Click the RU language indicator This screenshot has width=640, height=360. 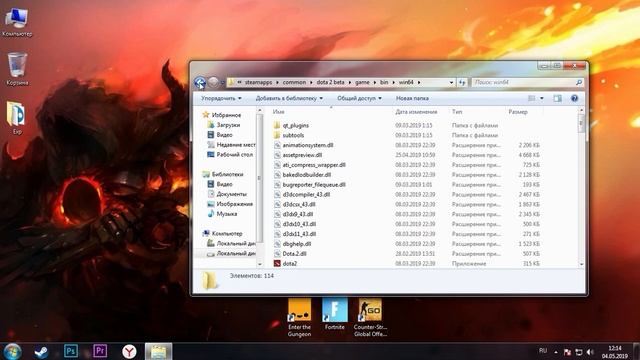(543, 351)
